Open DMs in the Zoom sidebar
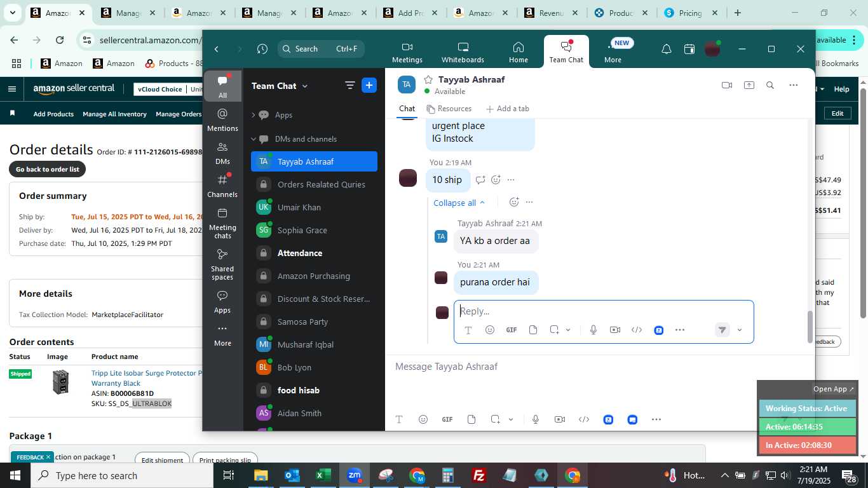 pos(222,152)
